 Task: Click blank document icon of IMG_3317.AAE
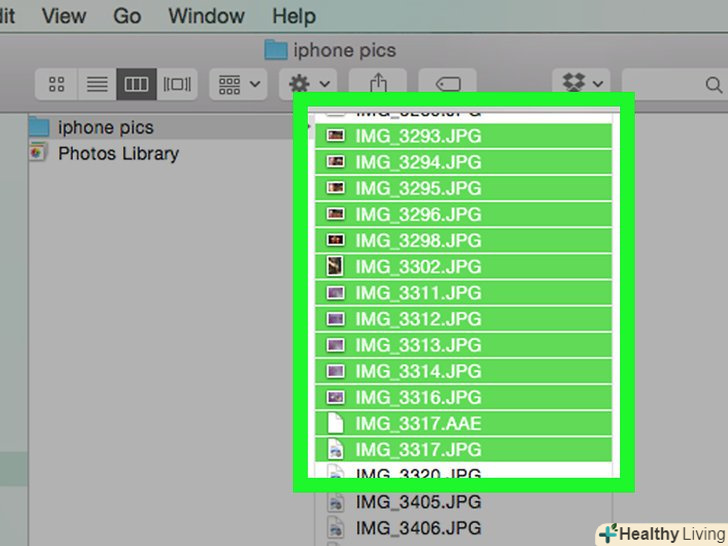(x=335, y=423)
